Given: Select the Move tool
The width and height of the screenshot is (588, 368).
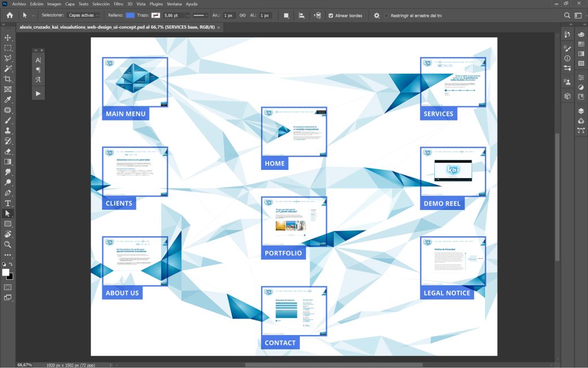Looking at the screenshot, I should click(7, 37).
